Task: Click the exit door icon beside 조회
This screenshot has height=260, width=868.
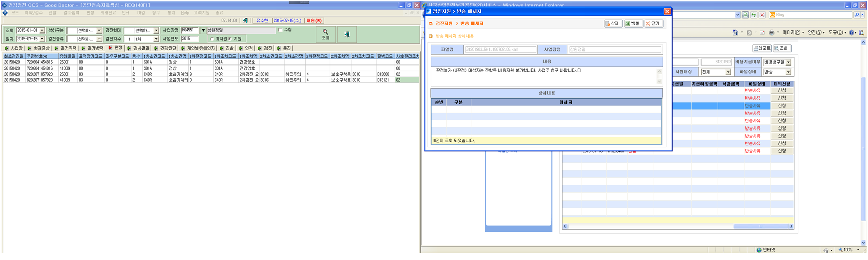Action: point(347,35)
